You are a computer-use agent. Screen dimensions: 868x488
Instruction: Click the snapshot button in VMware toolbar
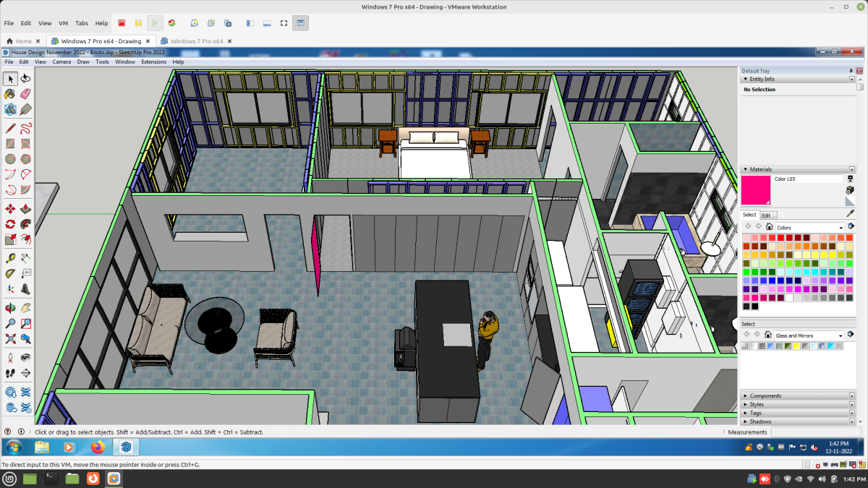pyautogui.click(x=193, y=22)
